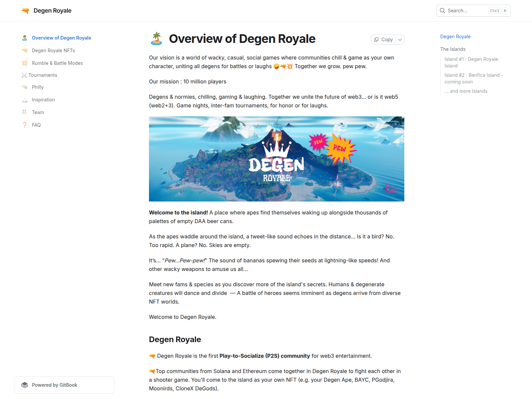Open Overview of Degen Royale sidebar page
532x399 pixels.
(62, 38)
